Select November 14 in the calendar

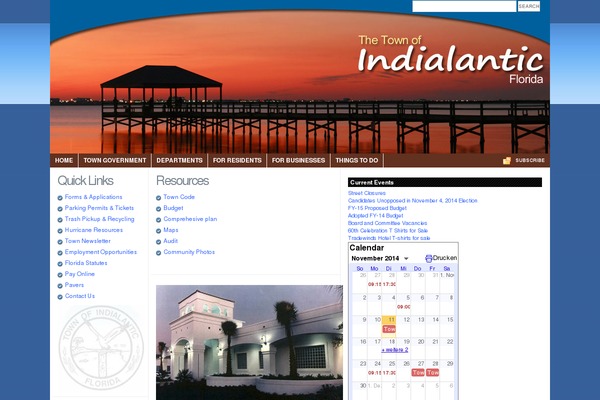click(x=435, y=320)
